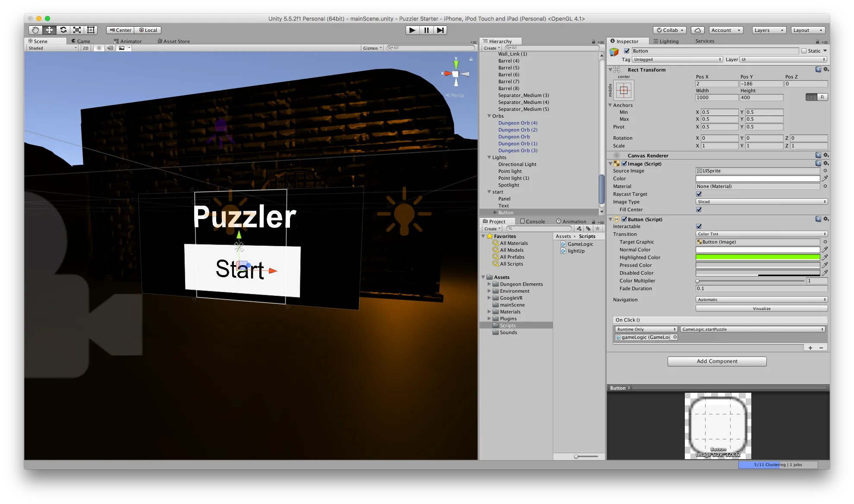This screenshot has height=504, width=854.
Task: Switch to the Lighting tab
Action: 666,41
